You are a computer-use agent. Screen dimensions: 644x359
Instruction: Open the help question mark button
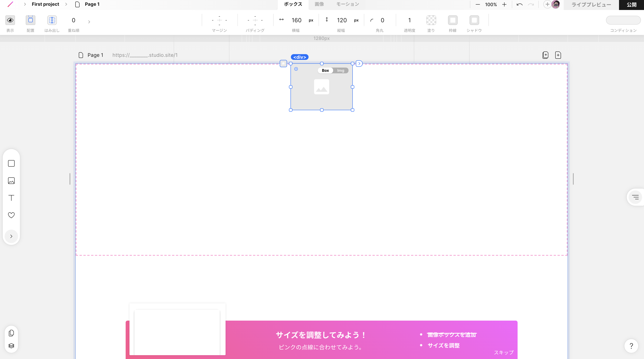tap(631, 346)
